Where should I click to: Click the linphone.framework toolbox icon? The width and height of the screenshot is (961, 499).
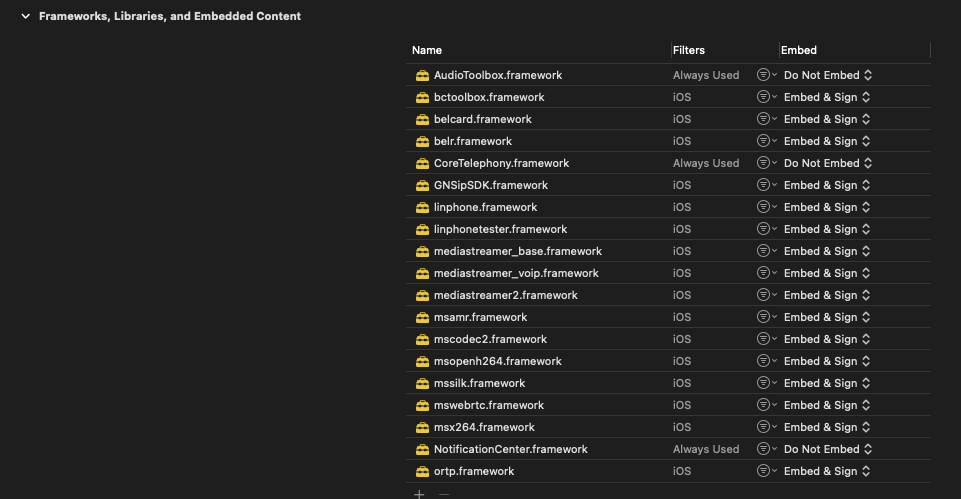422,208
